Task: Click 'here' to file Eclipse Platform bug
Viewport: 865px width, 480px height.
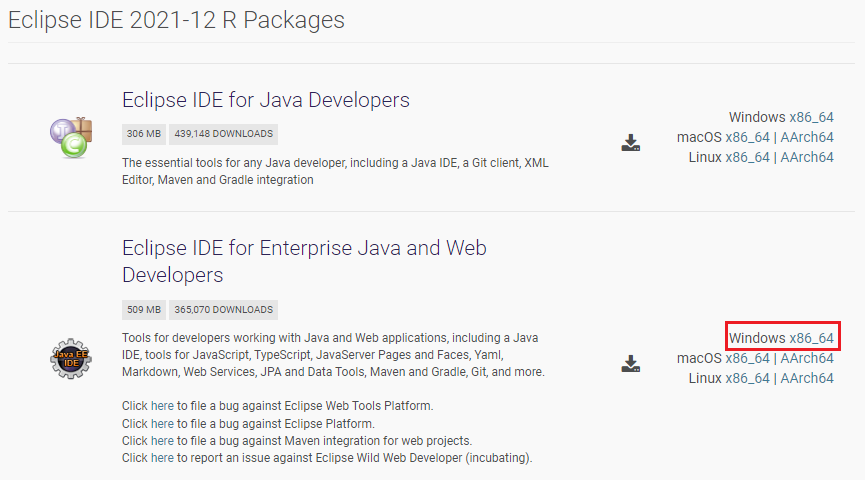Action: pyautogui.click(x=162, y=424)
